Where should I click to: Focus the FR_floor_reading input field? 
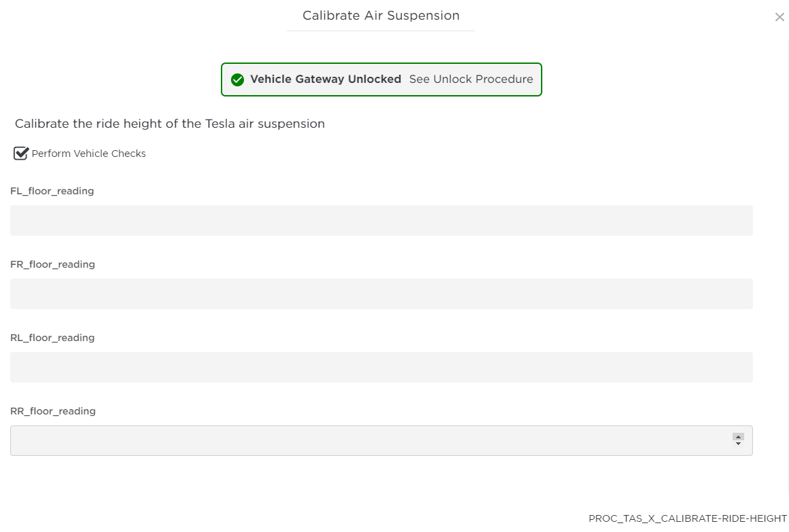[x=381, y=294]
